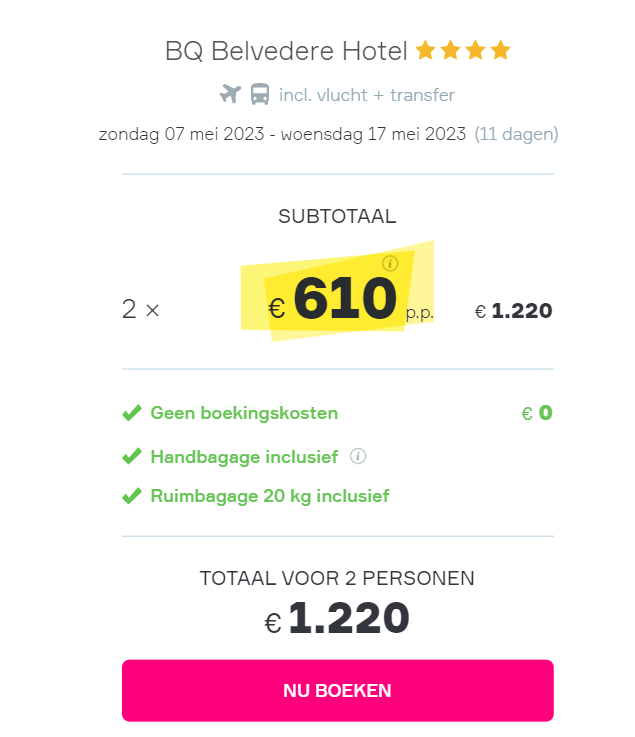635x737 pixels.
Task: Open price info icon above 610
Action: (390, 263)
